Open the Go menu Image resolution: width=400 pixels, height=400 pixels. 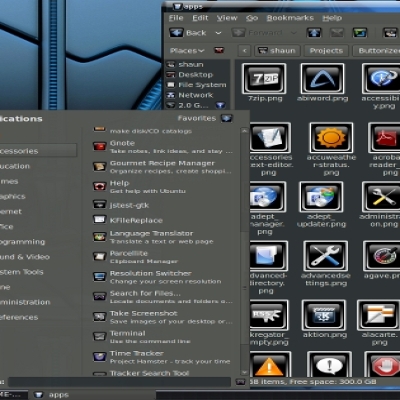(252, 18)
